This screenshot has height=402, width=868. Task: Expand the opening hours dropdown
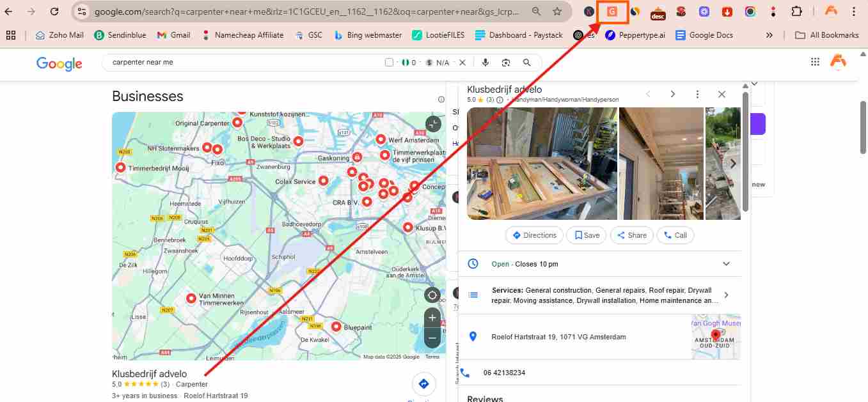coord(726,264)
